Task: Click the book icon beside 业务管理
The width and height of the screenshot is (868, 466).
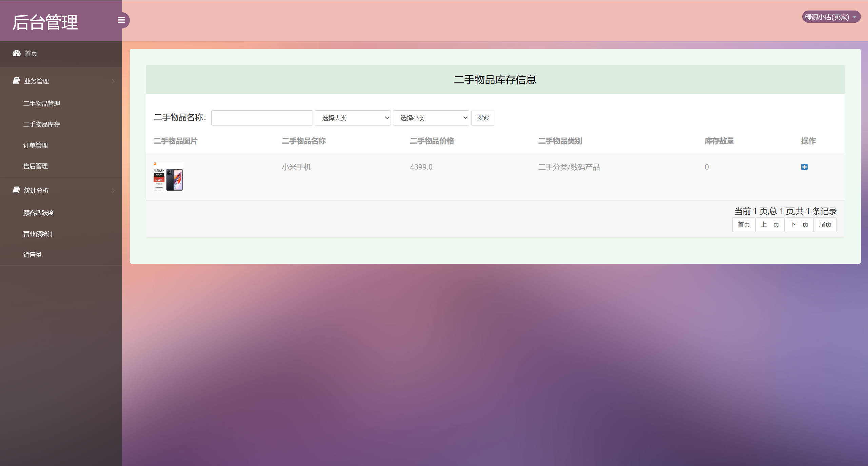Action: [16, 81]
